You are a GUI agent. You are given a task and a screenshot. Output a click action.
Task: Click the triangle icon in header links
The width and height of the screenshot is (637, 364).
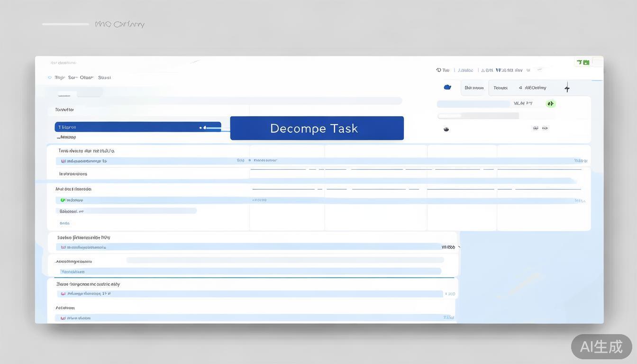tap(483, 70)
